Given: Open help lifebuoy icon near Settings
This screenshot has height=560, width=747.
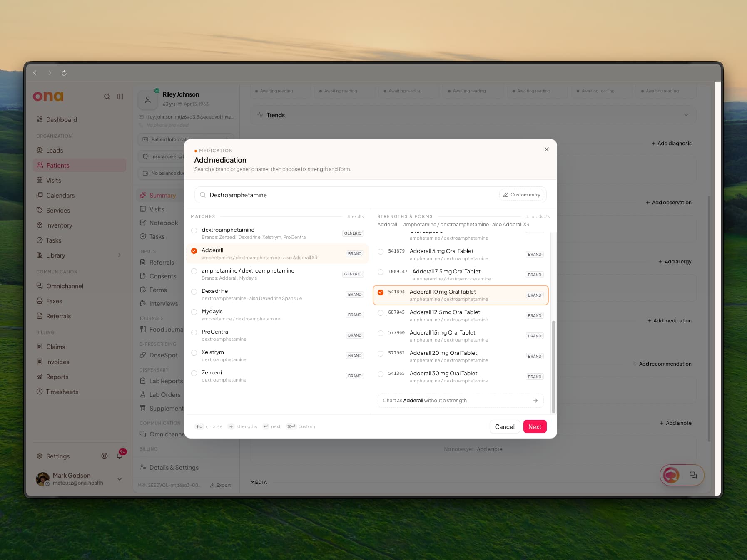Looking at the screenshot, I should [x=105, y=456].
